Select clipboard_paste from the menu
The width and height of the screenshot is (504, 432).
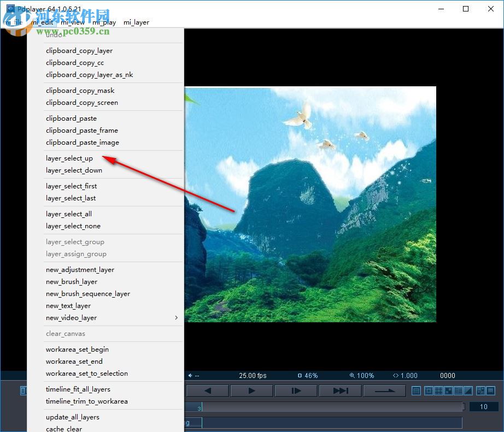pos(72,118)
